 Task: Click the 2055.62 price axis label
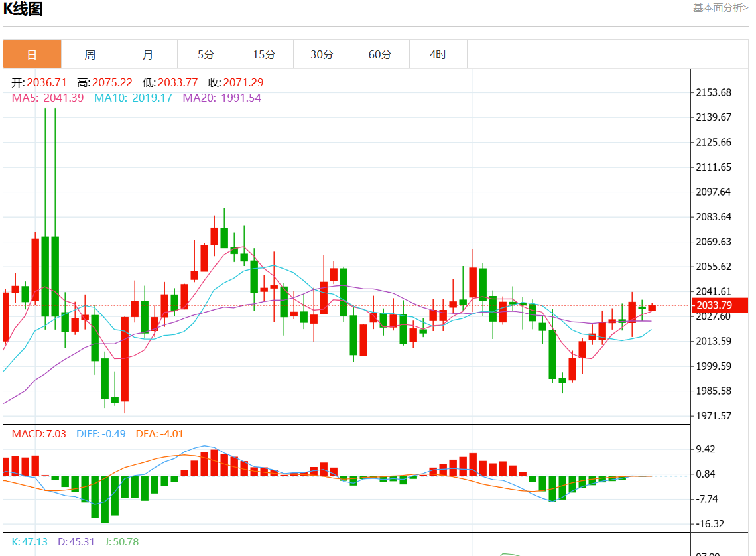click(714, 267)
